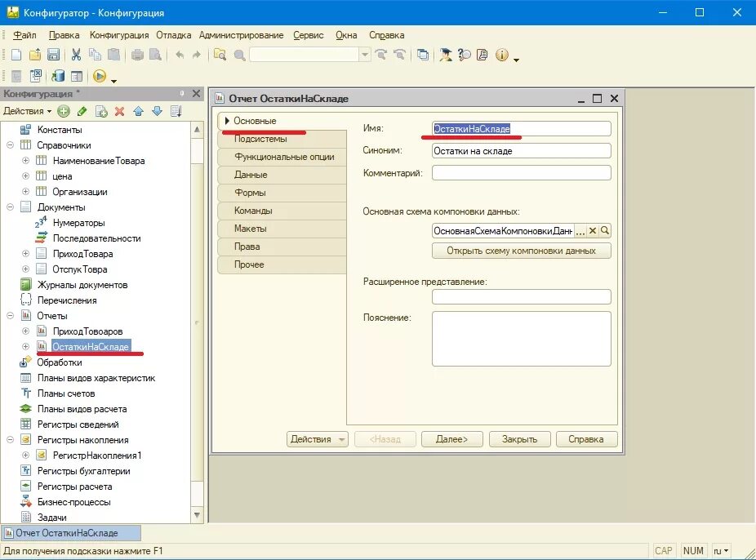Click into the Комментарий input field
Viewport: 756px width, 560px height.
(521, 173)
